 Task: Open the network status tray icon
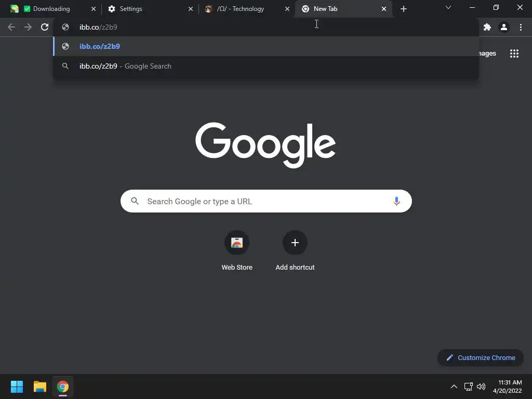(469, 387)
